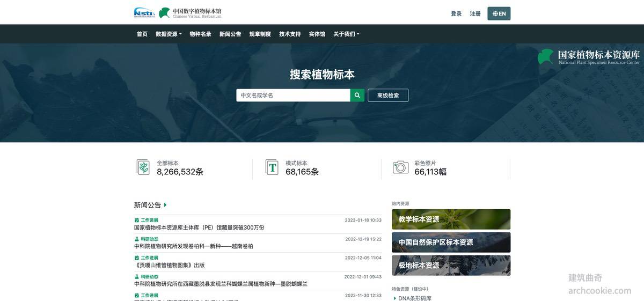This screenshot has height=301, width=644.
Task: Switch language with the EN button
Action: tap(499, 13)
